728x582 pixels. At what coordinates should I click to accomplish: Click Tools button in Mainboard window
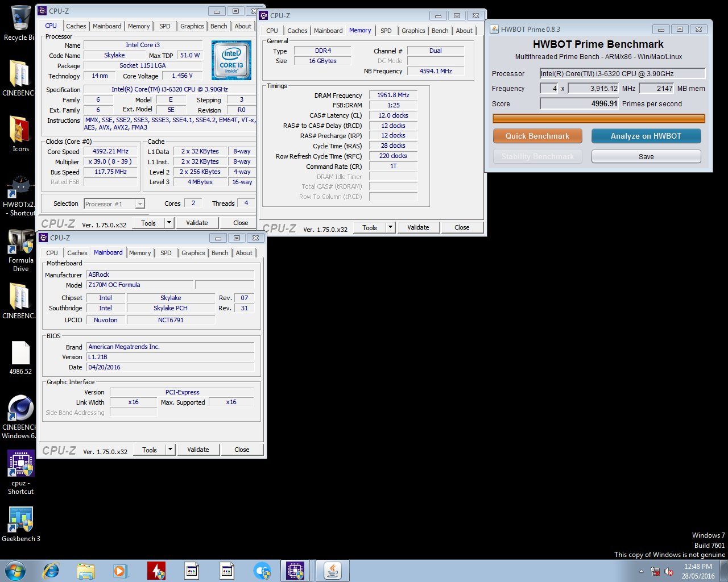pos(150,450)
